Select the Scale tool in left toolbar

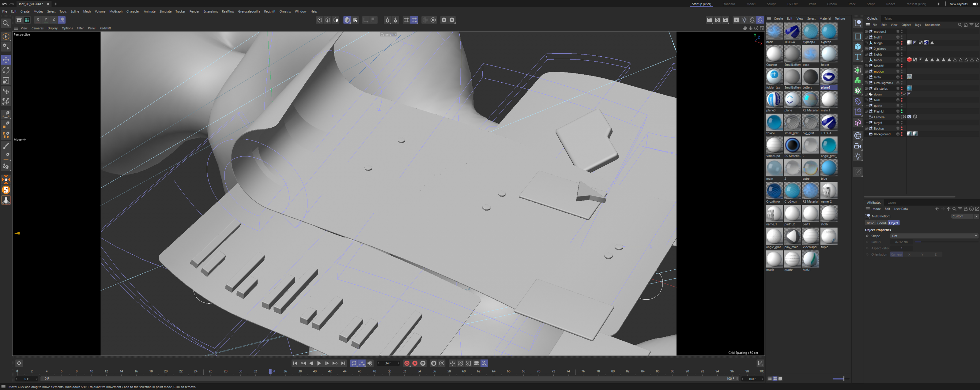click(x=6, y=81)
